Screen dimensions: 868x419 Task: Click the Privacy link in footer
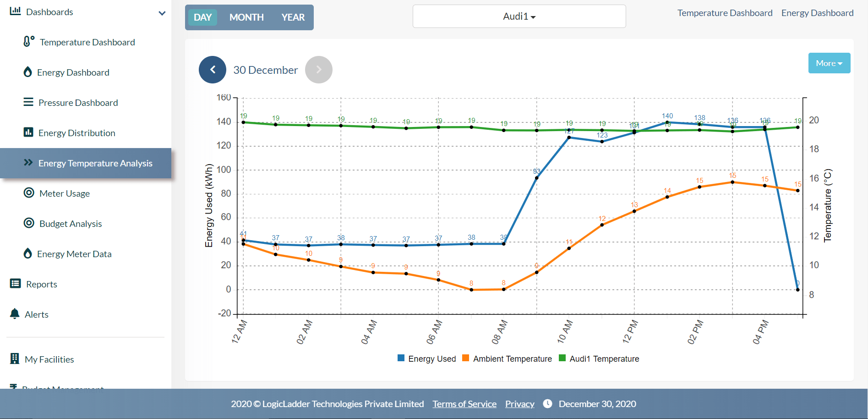click(519, 403)
